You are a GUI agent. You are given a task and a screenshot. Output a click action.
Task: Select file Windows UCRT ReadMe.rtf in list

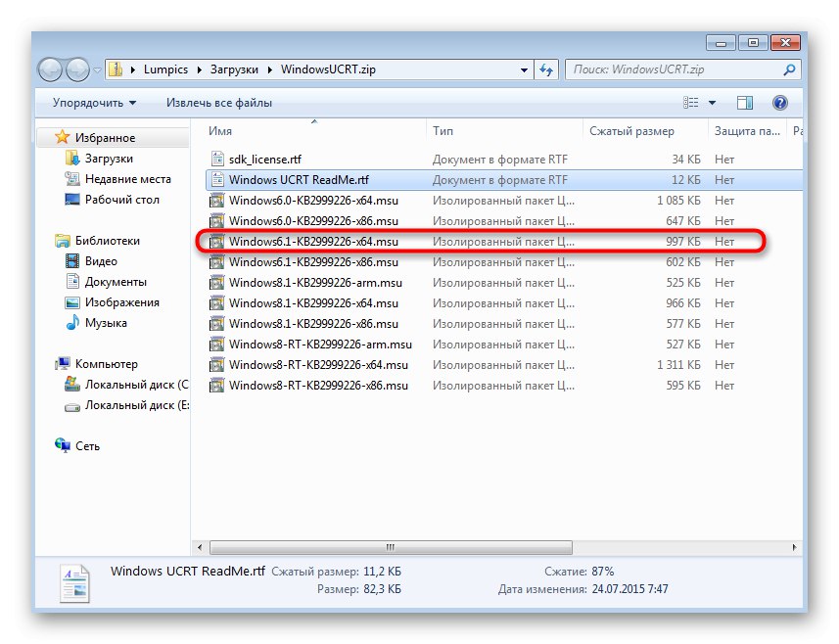pyautogui.click(x=299, y=180)
